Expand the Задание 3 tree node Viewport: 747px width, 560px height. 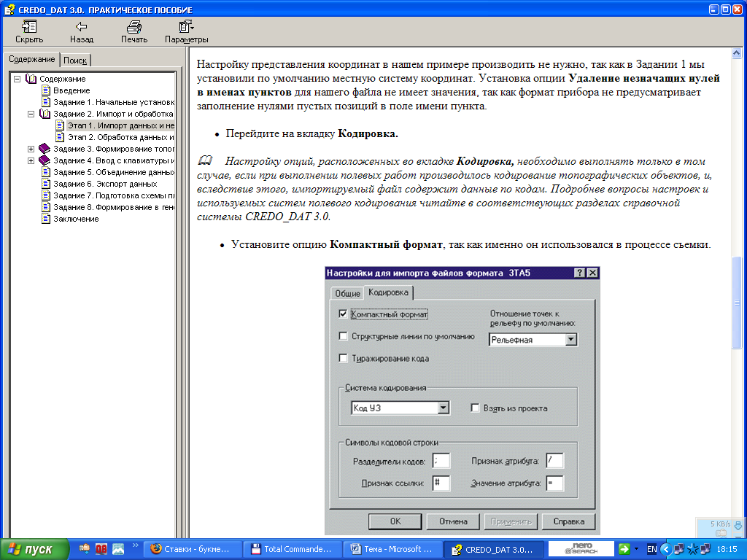point(31,149)
